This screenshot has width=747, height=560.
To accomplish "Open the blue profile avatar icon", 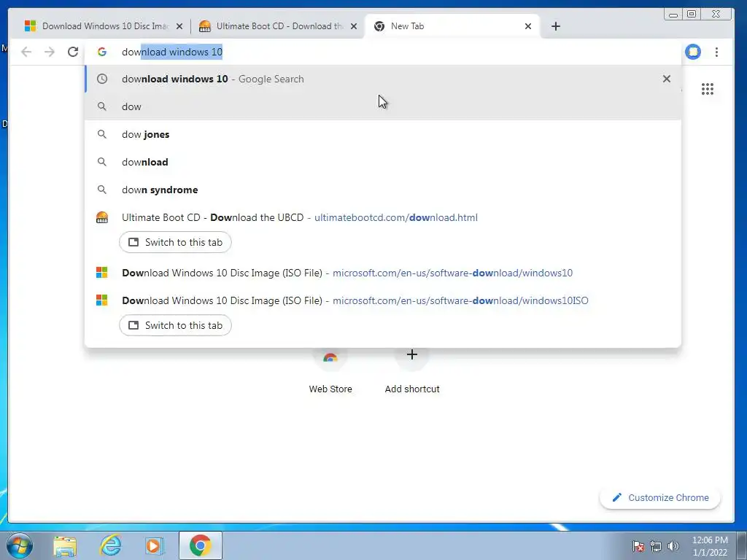I will (693, 52).
